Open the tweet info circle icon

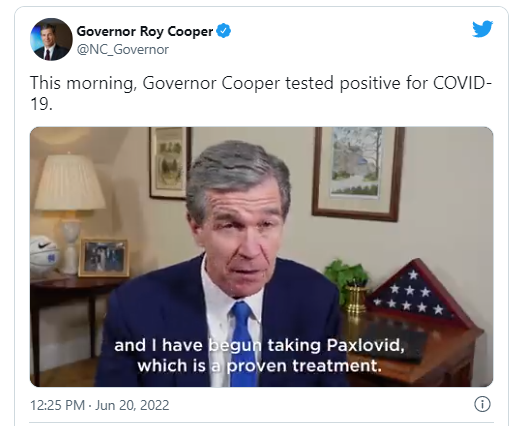(482, 404)
